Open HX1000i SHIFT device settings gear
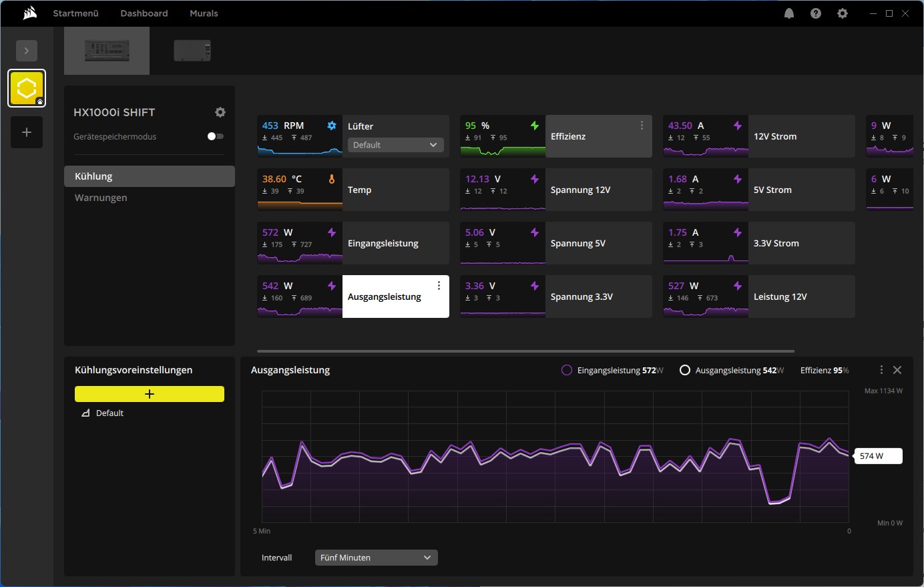This screenshot has width=924, height=587. coord(220,112)
